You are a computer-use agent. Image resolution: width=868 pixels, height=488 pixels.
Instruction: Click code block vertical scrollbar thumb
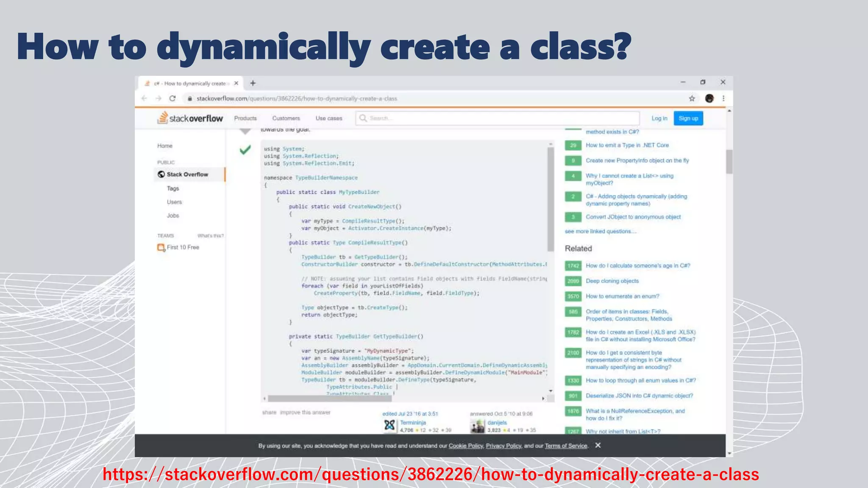551,199
